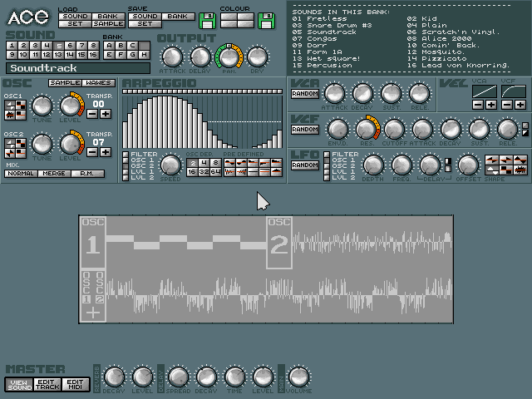The image size is (532, 399).
Task: Decrease the VEL VCF curve with minus
Action: [508, 105]
